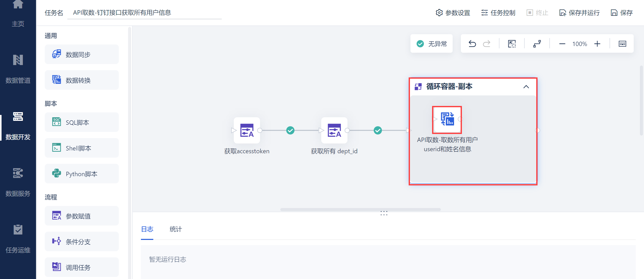Viewport: 644px width, 279px height.
Task: Select the 获取所有 dept_id node icon
Action: pos(334,130)
